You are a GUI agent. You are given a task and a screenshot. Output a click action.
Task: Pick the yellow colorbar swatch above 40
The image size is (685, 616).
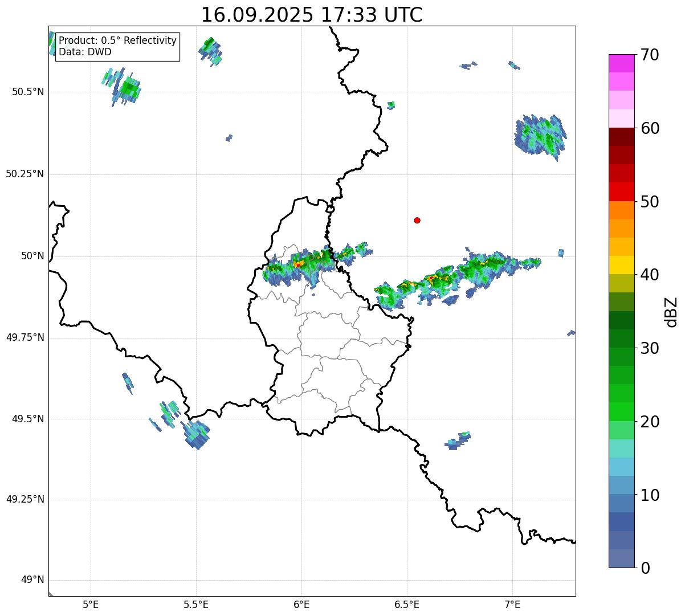point(621,265)
